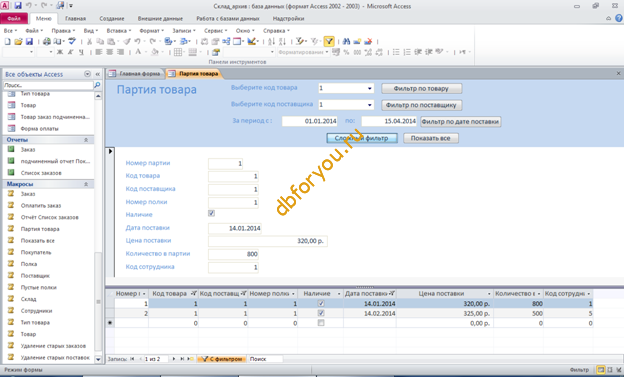Viewport: 624px width, 377px height.
Task: Click the Help question mark icon
Action: [x=619, y=18]
